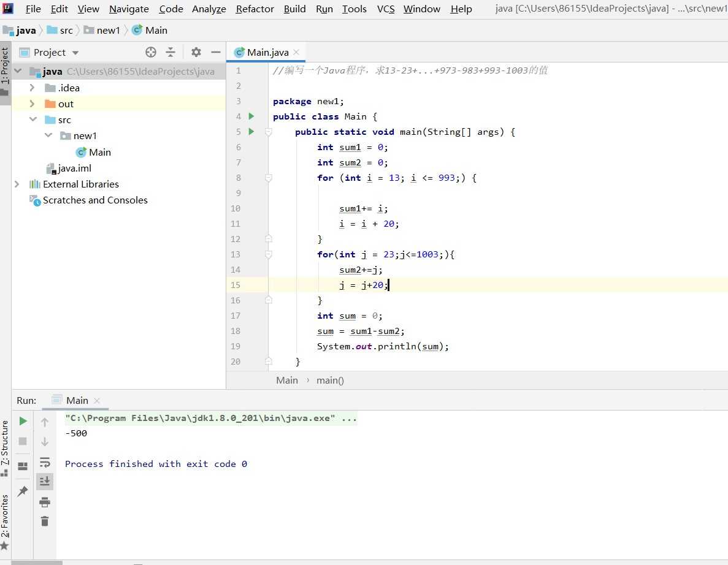The width and height of the screenshot is (728, 565).
Task: Toggle soft-wrap in Run console
Action: point(45,462)
